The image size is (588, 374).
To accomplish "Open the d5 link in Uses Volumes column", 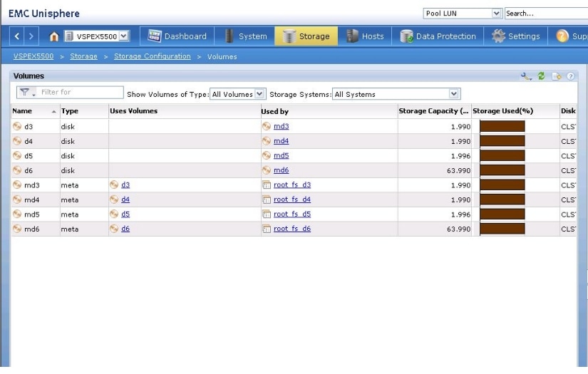I will 125,214.
